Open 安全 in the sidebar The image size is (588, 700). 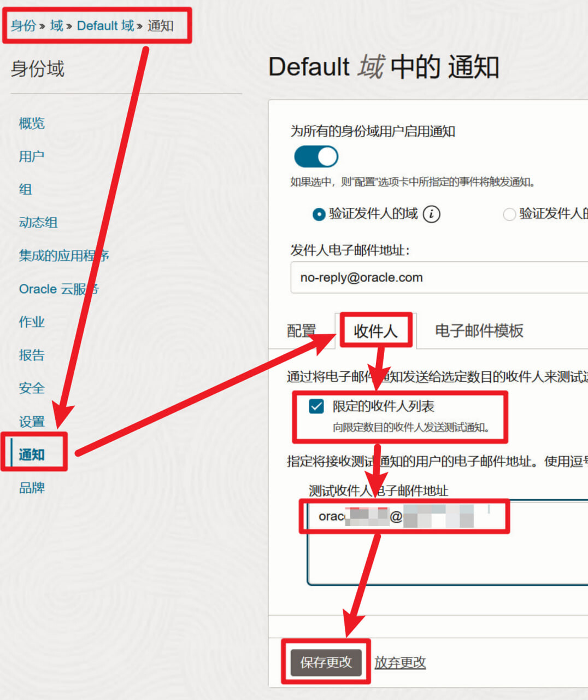click(x=32, y=388)
